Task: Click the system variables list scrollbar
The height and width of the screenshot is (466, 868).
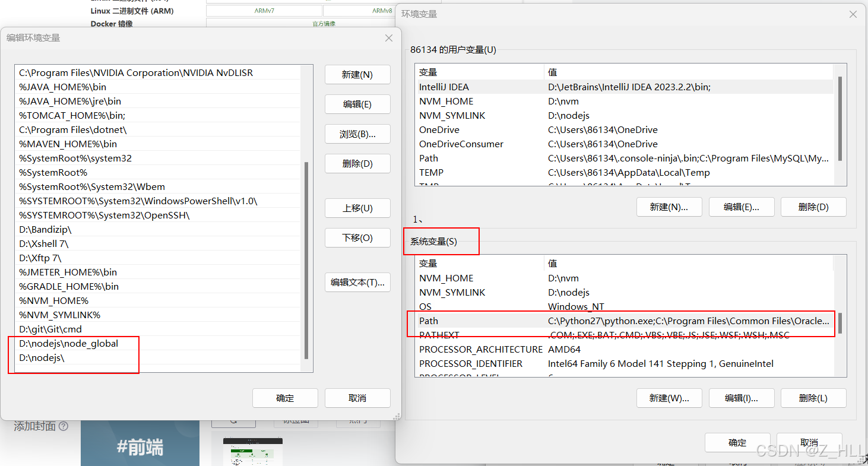Action: coord(840,324)
